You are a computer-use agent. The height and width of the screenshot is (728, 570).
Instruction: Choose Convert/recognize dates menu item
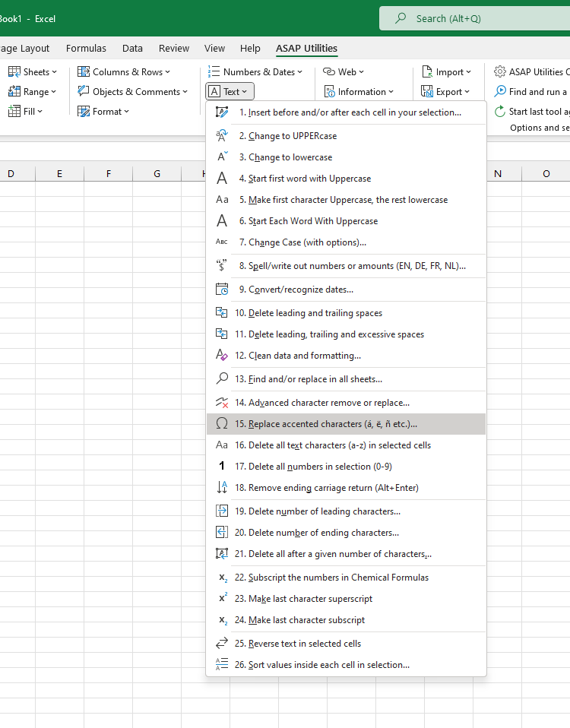coord(347,290)
